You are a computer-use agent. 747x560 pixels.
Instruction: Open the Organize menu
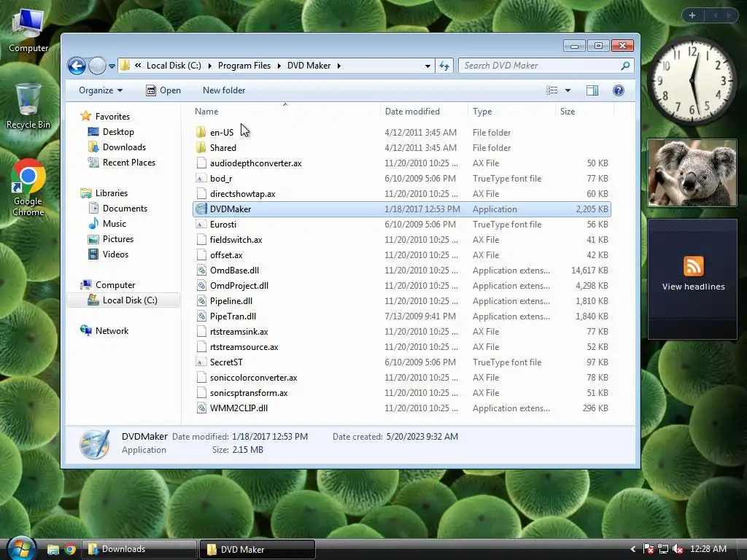101,90
